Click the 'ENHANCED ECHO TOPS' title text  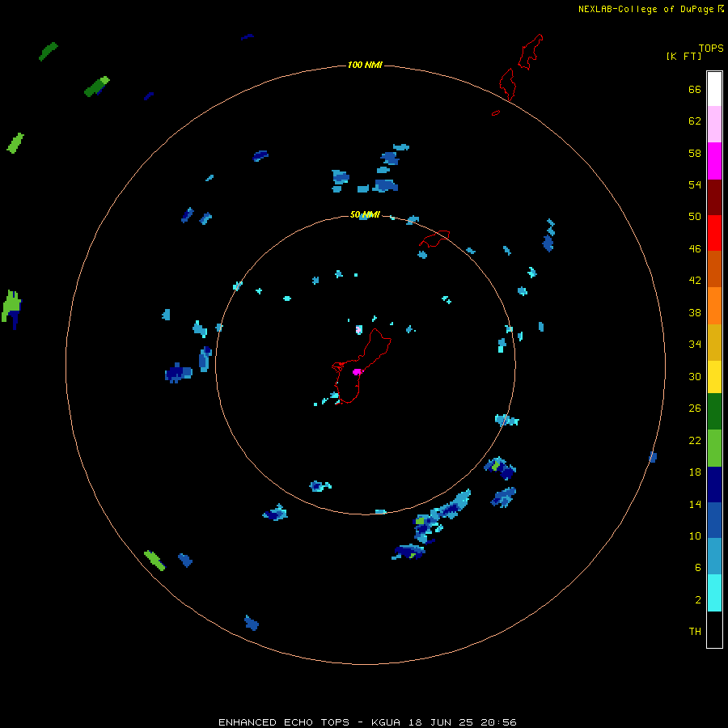point(284,722)
